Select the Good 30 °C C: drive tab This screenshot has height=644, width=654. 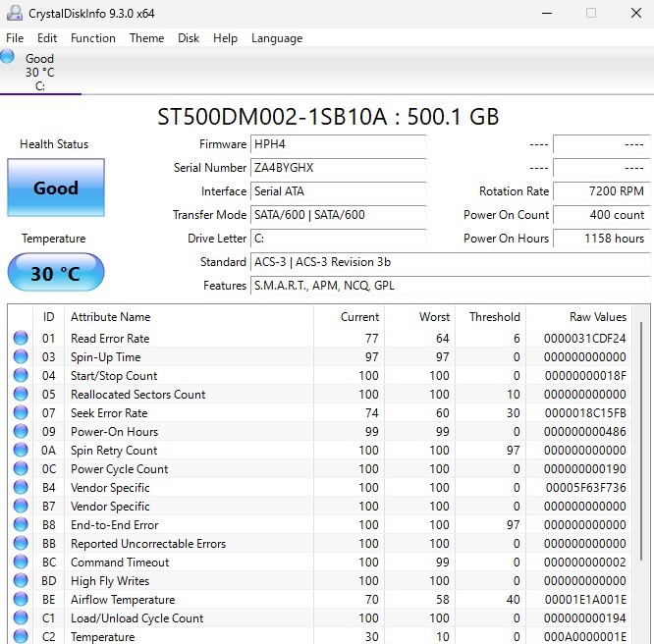[x=40, y=72]
